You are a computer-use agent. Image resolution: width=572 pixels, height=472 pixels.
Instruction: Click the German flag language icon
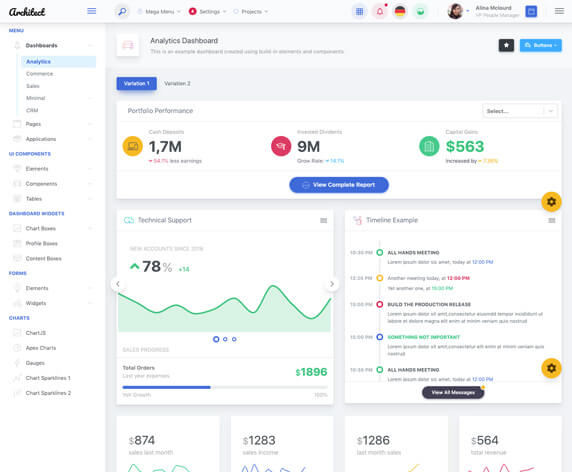point(400,12)
